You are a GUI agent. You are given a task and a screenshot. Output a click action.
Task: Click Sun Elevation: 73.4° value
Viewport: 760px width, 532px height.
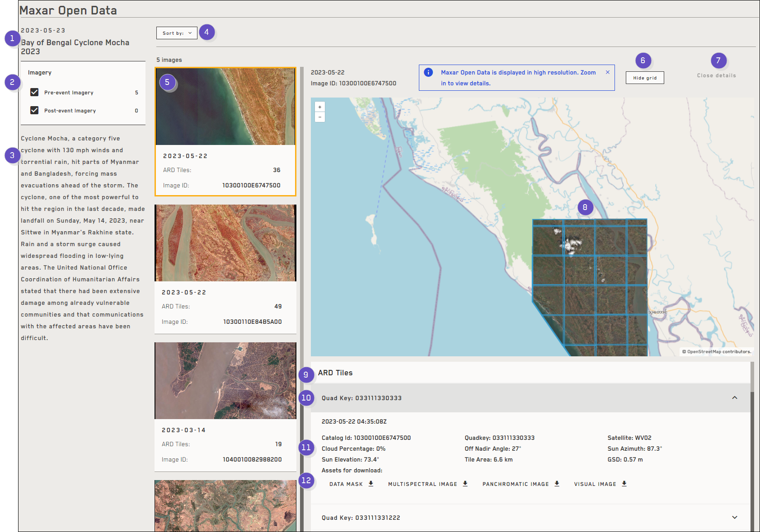(x=350, y=459)
